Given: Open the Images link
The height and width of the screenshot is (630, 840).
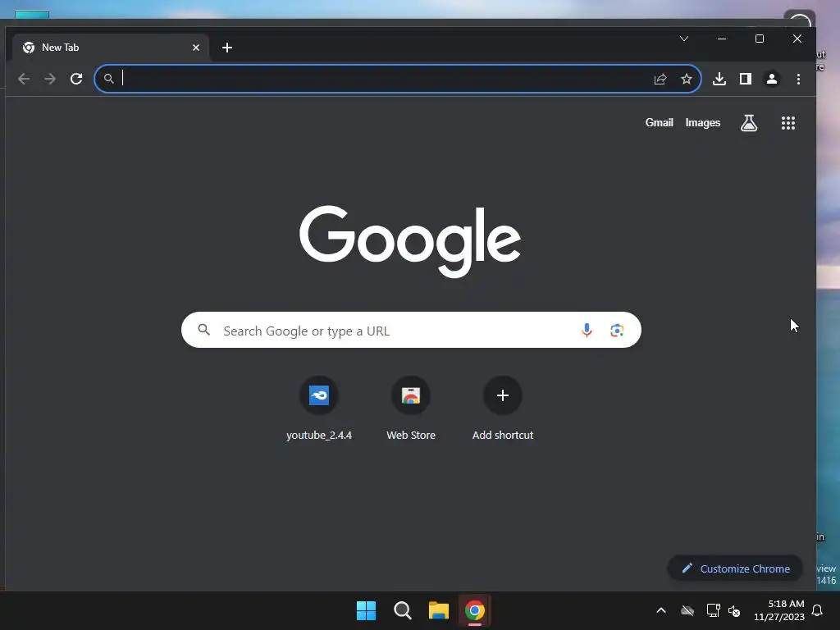Looking at the screenshot, I should point(702,123).
